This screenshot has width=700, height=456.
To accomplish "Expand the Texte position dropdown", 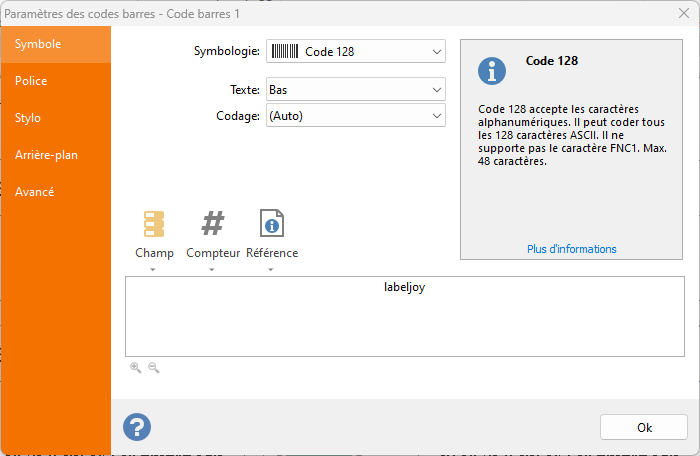I will click(436, 90).
